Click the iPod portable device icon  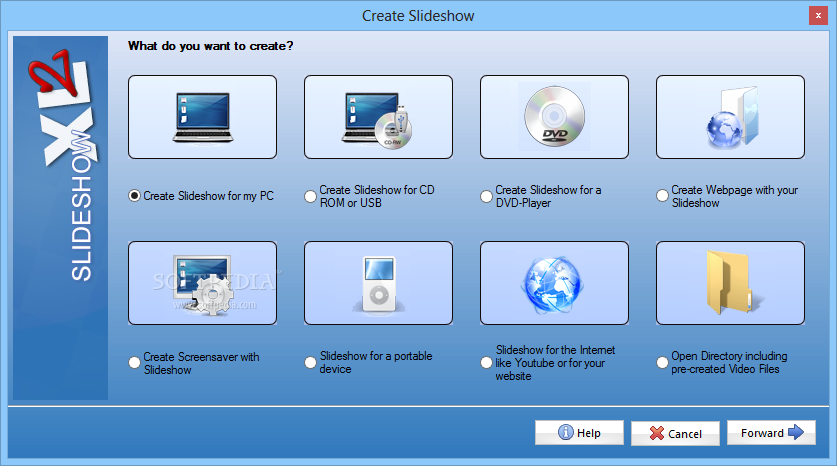pyautogui.click(x=378, y=283)
